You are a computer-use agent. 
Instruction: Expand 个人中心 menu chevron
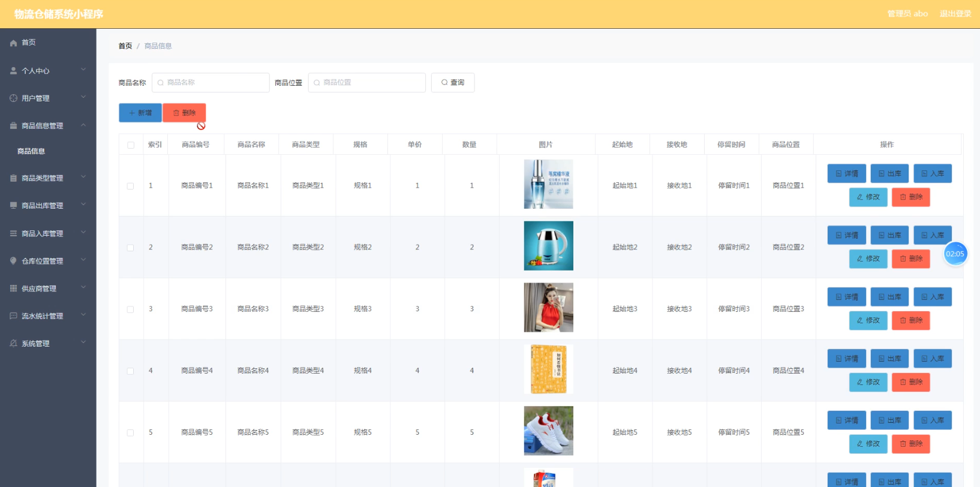tap(83, 70)
